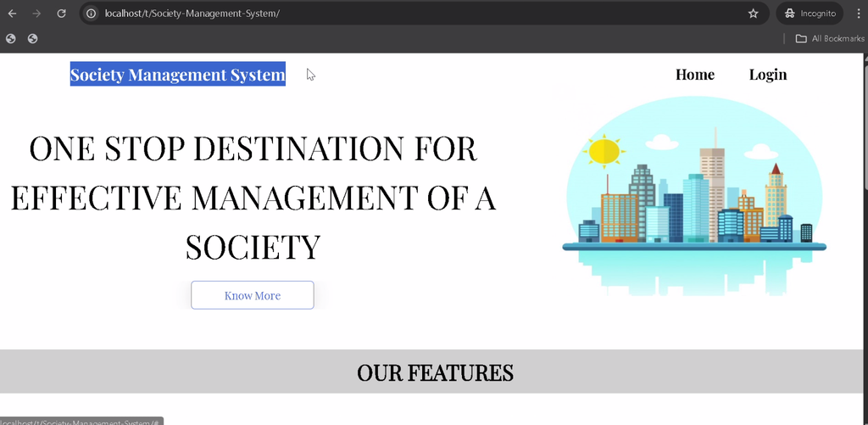
Task: Click the OUR FEATURES heading
Action: click(435, 372)
